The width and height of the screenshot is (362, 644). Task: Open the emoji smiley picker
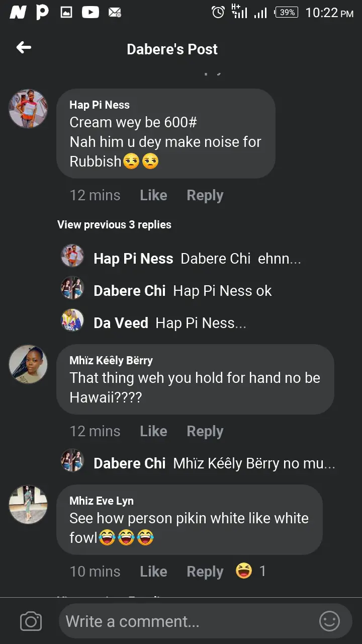pyautogui.click(x=329, y=621)
